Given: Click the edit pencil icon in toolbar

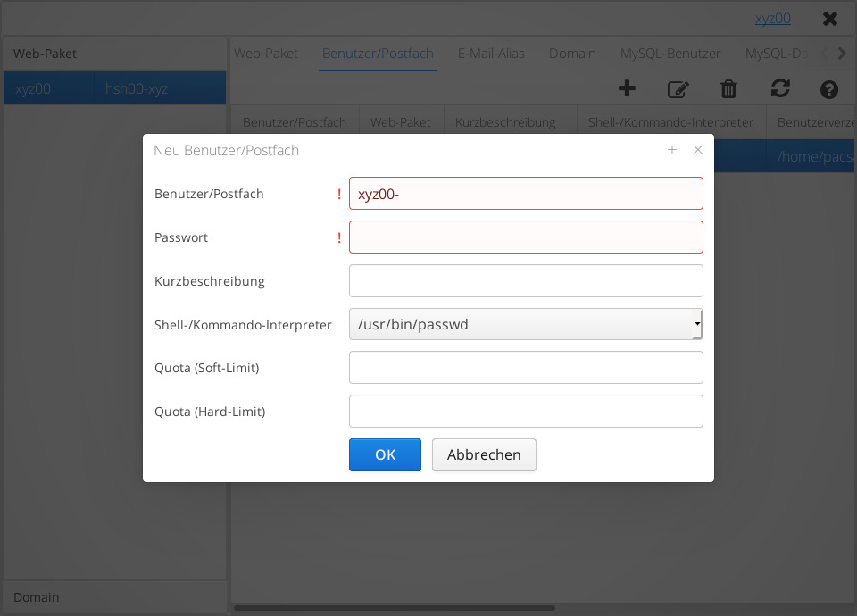Looking at the screenshot, I should point(678,88).
